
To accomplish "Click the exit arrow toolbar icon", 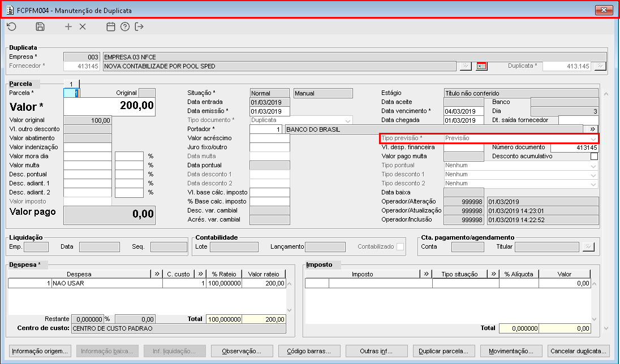I will coord(139,27).
